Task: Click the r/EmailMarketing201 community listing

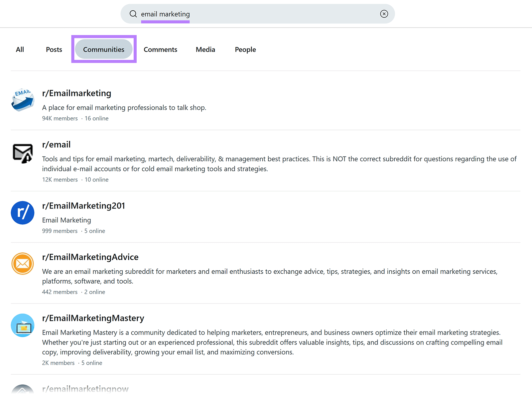Action: 83,205
